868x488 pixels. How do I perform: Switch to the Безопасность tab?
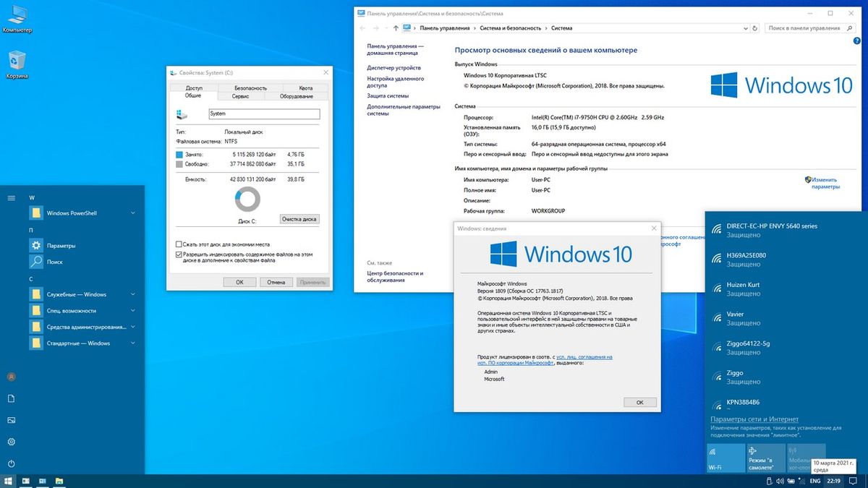(x=250, y=87)
